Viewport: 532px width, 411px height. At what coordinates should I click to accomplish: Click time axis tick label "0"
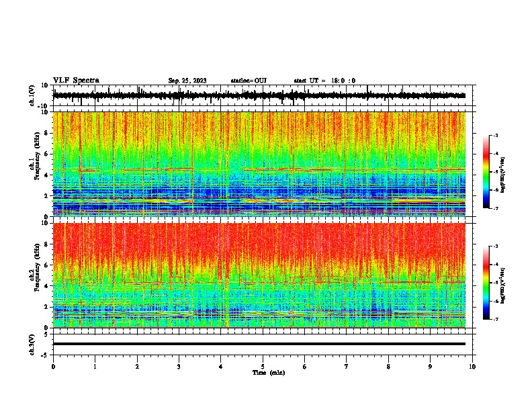pos(53,367)
